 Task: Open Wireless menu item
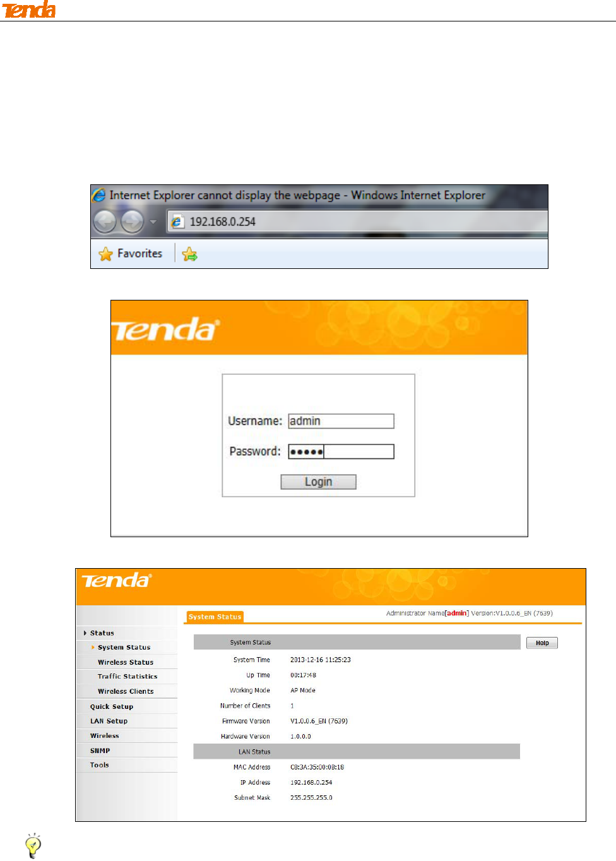(x=104, y=735)
